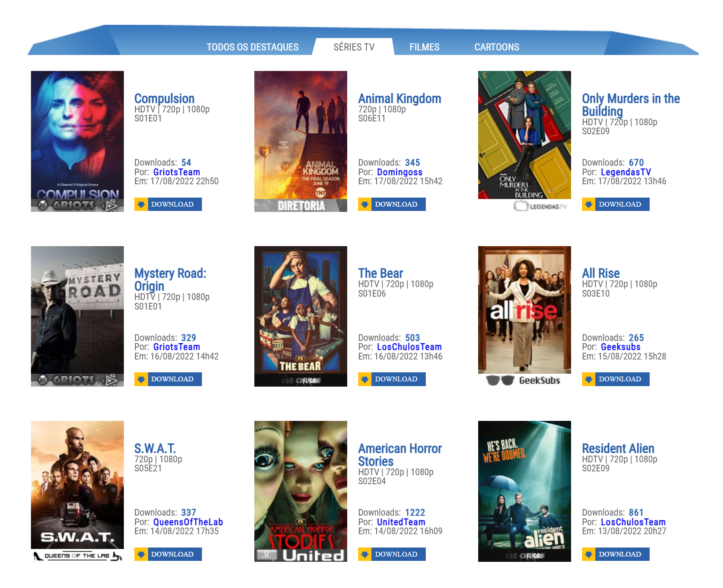Image resolution: width=723 pixels, height=588 pixels.
Task: Click the 861 downloads count
Action: point(636,513)
